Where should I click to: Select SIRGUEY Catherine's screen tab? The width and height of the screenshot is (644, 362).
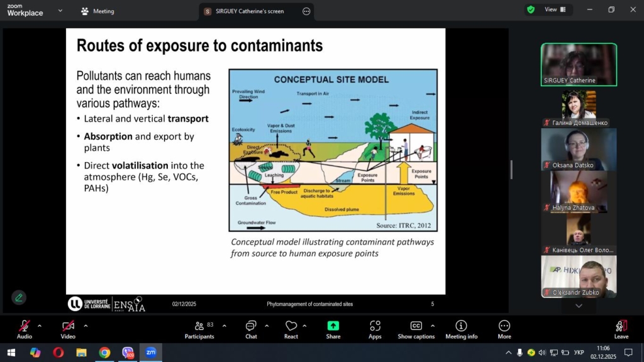249,11
